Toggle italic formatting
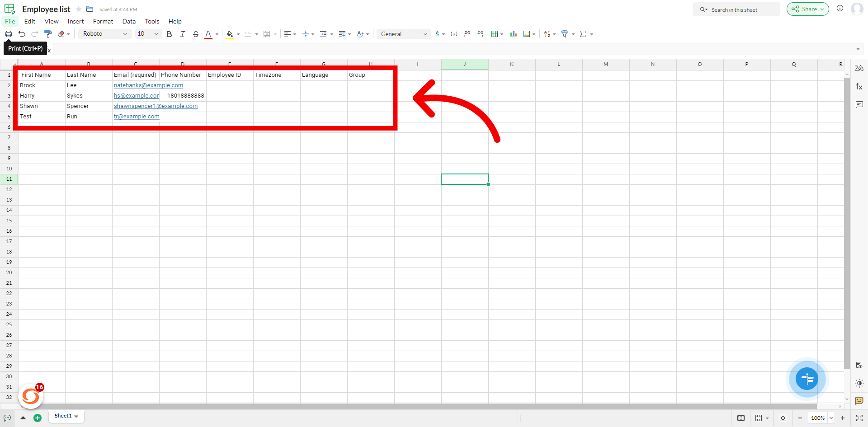 tap(183, 34)
